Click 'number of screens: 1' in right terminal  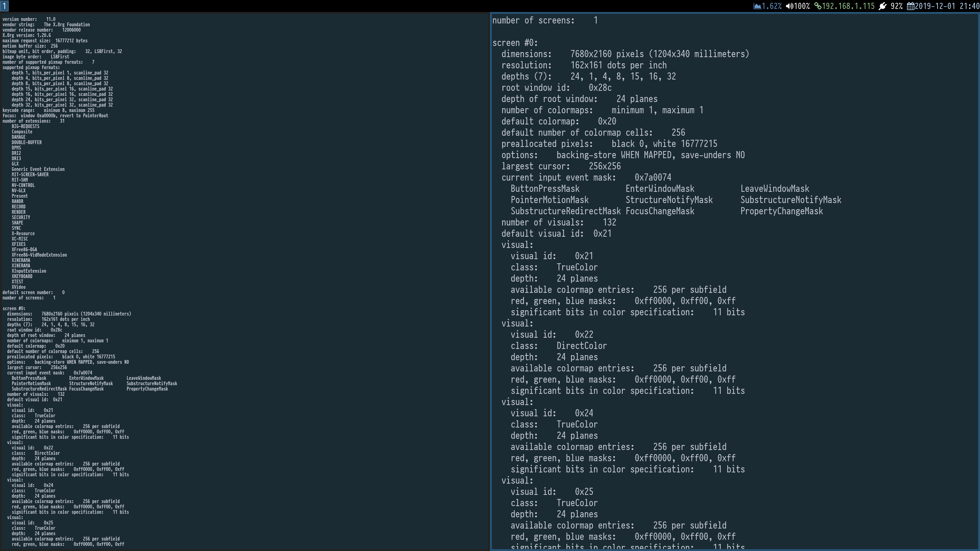pyautogui.click(x=545, y=20)
